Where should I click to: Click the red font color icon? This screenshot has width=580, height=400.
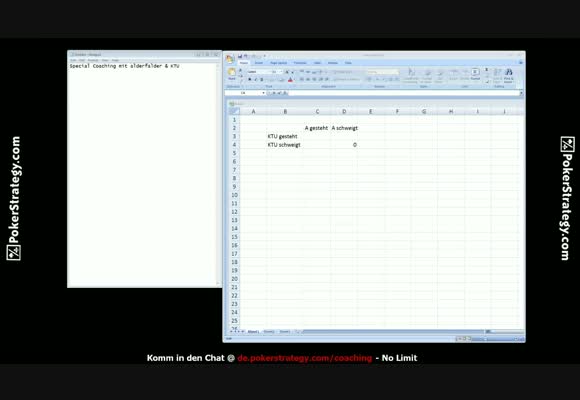click(x=290, y=79)
